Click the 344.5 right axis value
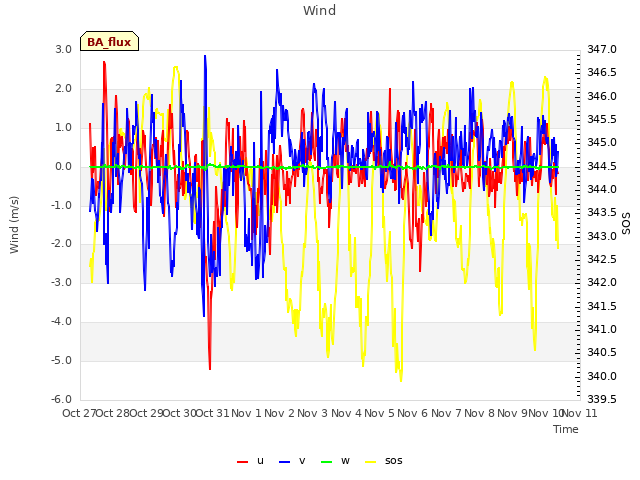Screen dimensions: 640x480 602,166
